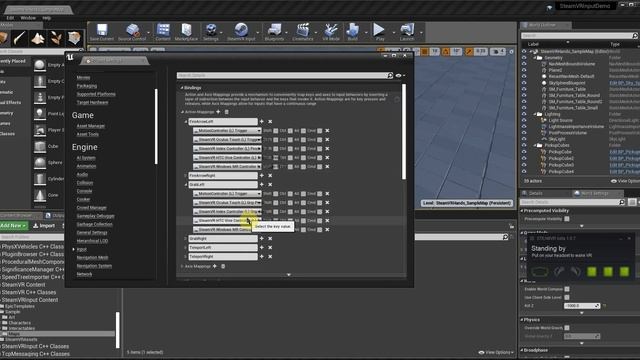Image resolution: width=640 pixels, height=360 pixels.
Task: Open the Window menu
Action: pos(28,18)
